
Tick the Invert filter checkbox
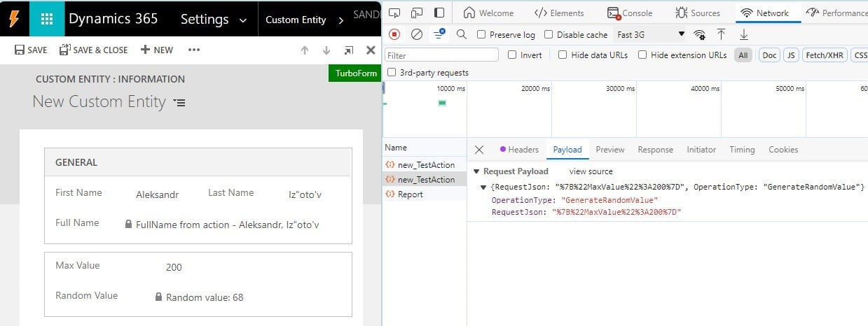[512, 55]
